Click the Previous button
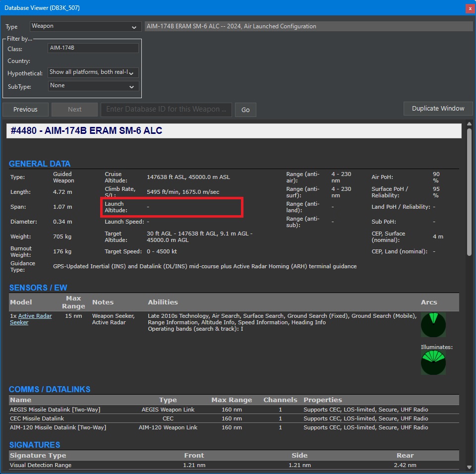The image size is (476, 474). [x=25, y=109]
